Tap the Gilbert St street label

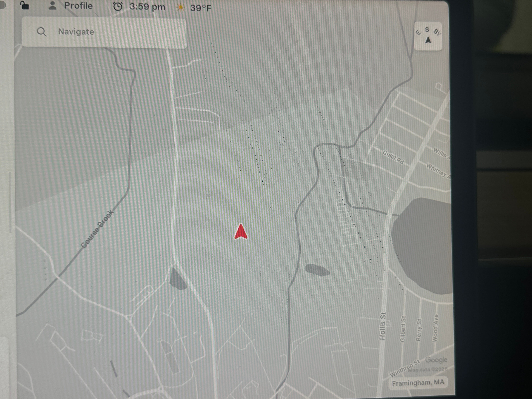click(403, 329)
